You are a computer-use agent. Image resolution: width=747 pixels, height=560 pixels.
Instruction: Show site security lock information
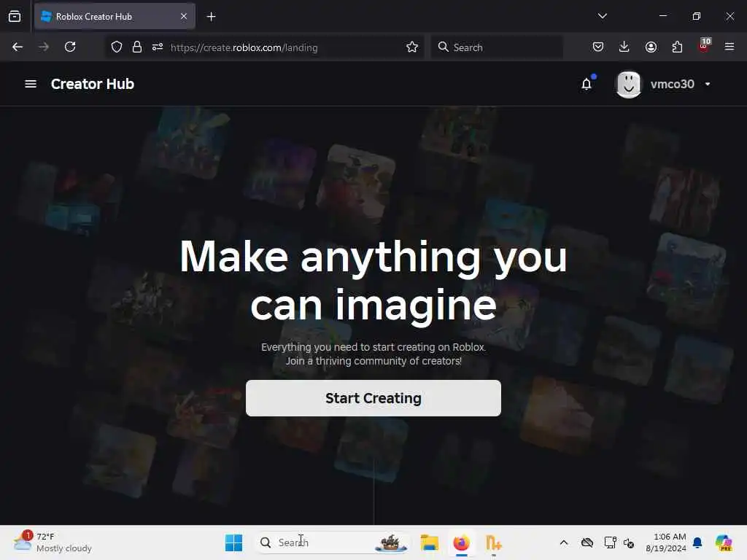[137, 47]
